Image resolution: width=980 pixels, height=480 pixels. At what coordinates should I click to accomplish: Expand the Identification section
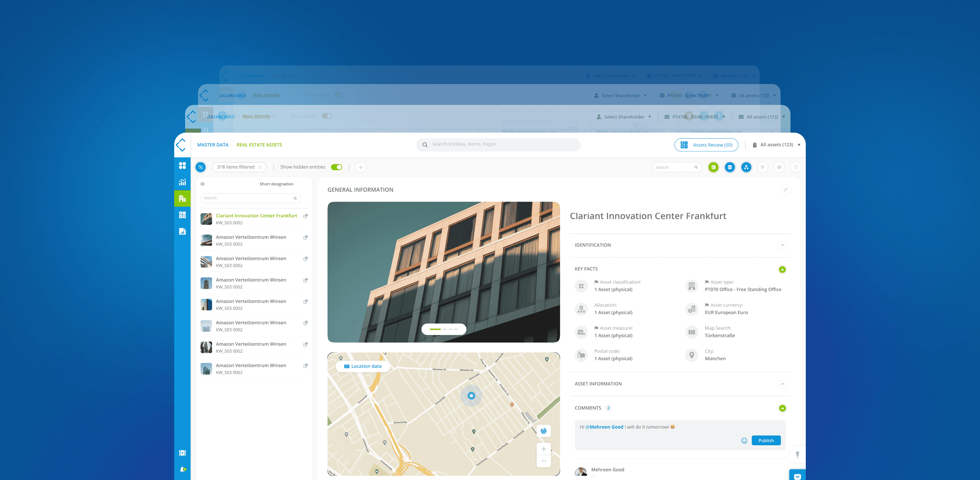(782, 245)
